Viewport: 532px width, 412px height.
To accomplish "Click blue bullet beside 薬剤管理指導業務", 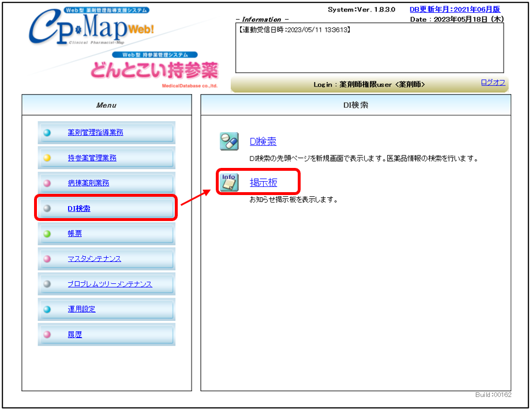I will pos(47,133).
